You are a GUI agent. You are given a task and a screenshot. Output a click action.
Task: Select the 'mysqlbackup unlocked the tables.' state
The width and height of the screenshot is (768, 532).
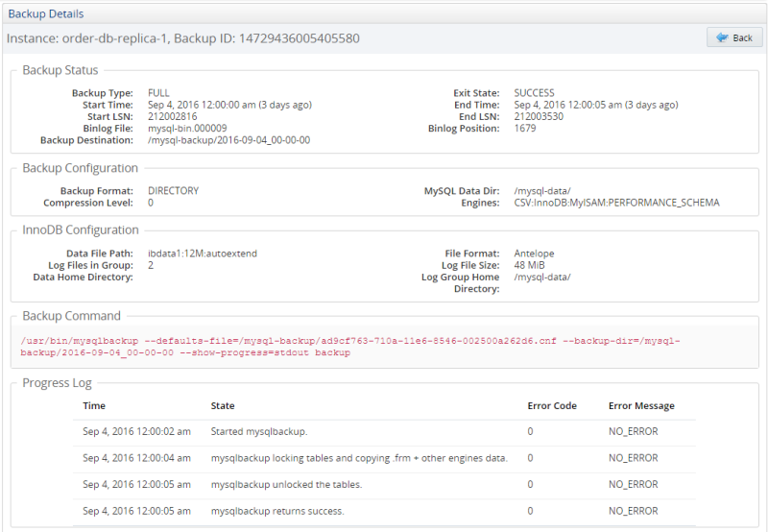(x=286, y=485)
